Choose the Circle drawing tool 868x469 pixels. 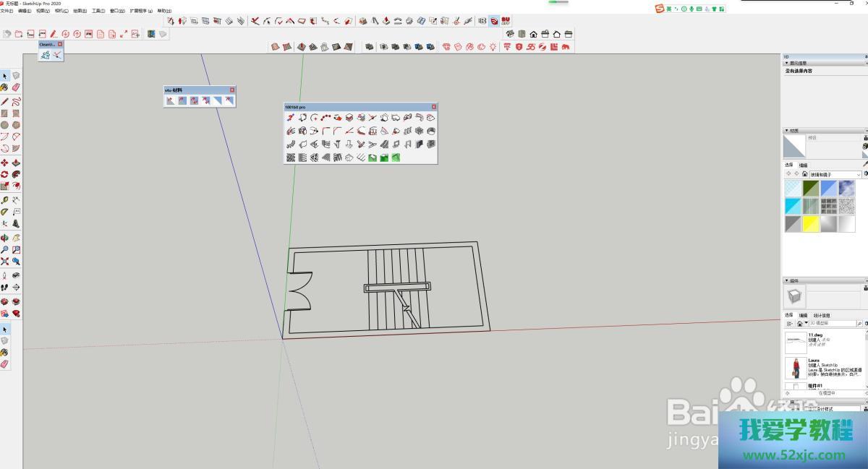(5, 125)
